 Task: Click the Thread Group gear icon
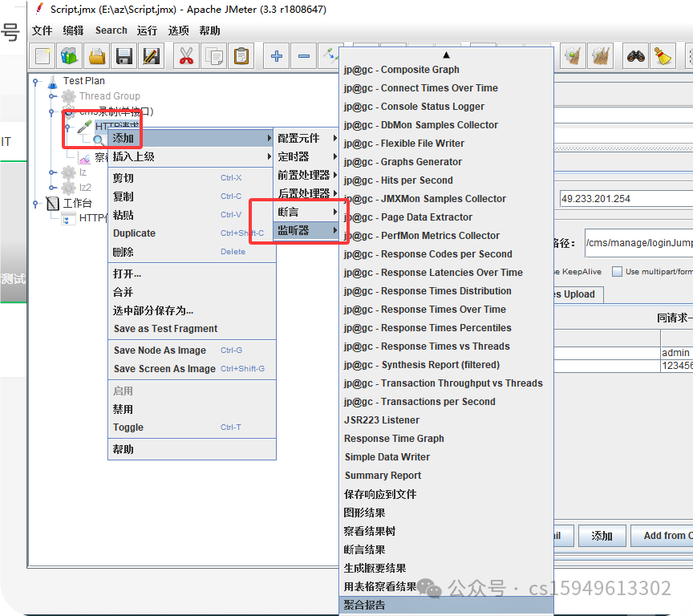pyautogui.click(x=68, y=96)
